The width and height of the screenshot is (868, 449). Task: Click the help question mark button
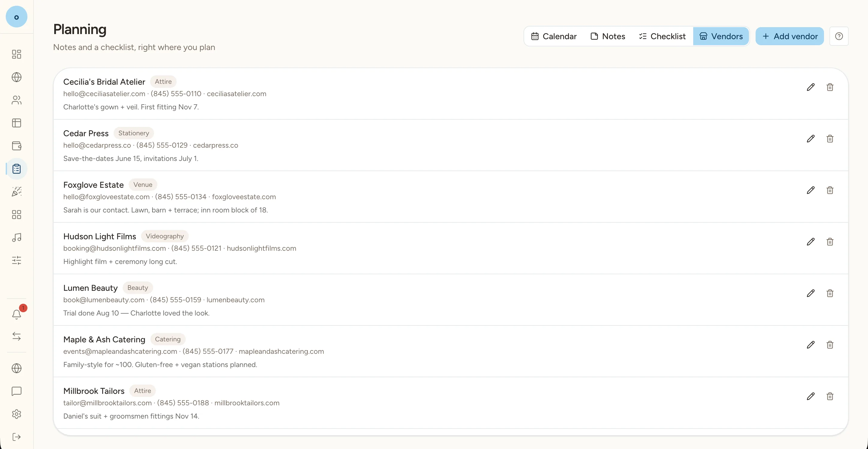click(839, 36)
